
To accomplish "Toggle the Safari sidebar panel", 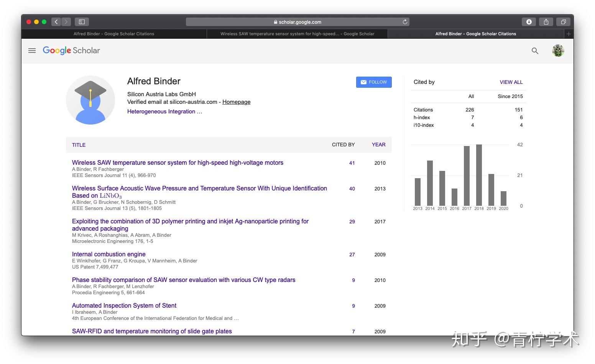I will point(82,22).
